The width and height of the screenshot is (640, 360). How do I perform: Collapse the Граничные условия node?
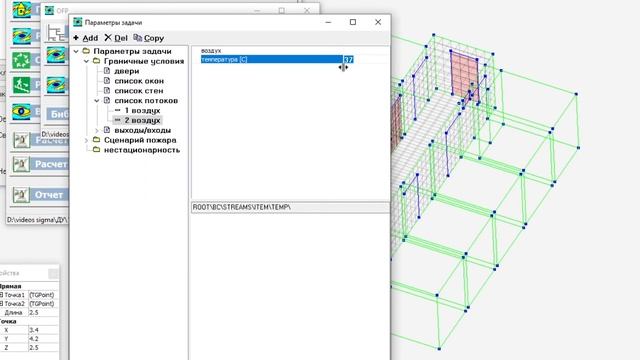pyautogui.click(x=87, y=61)
